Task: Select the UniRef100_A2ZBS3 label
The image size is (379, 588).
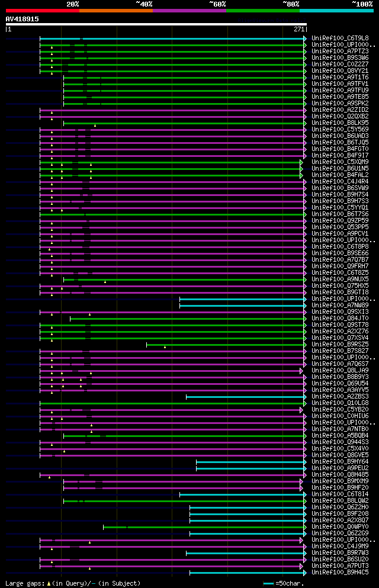Action: tap(340, 397)
